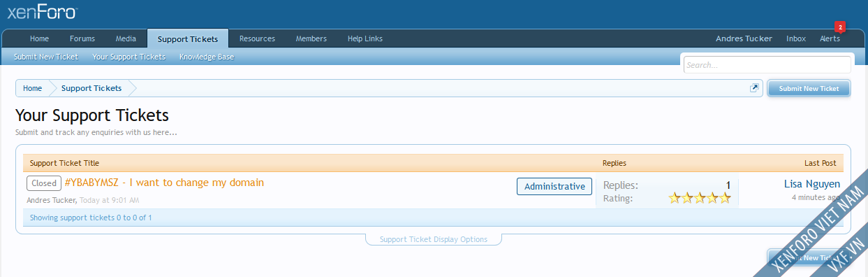Click Home in the breadcrumb
The width and height of the screenshot is (868, 277).
click(32, 88)
